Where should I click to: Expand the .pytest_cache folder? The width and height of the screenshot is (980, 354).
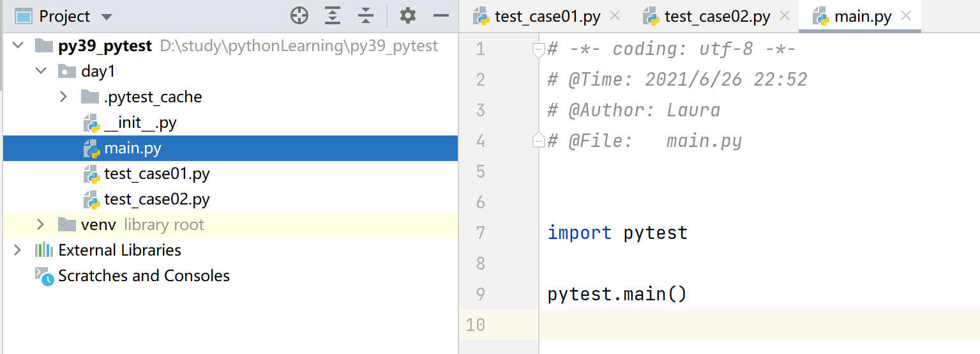[63, 96]
